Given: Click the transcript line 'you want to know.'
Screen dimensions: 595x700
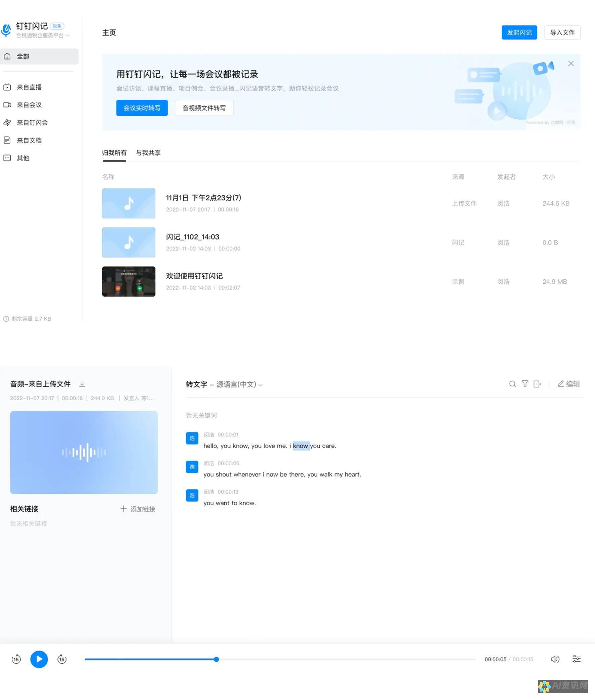Looking at the screenshot, I should click(x=230, y=503).
